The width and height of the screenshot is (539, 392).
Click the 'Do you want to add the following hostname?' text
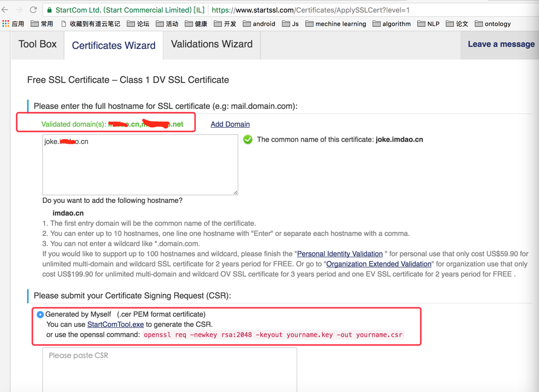tap(112, 200)
